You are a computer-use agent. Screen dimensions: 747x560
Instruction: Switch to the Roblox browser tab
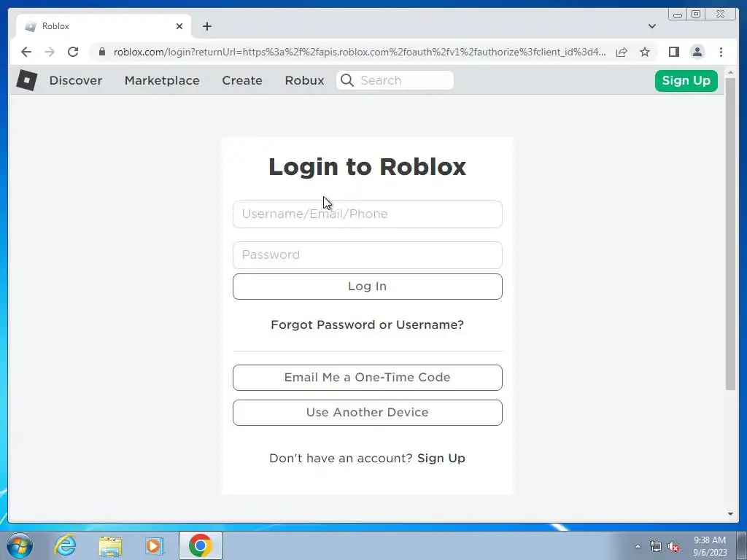pos(103,26)
